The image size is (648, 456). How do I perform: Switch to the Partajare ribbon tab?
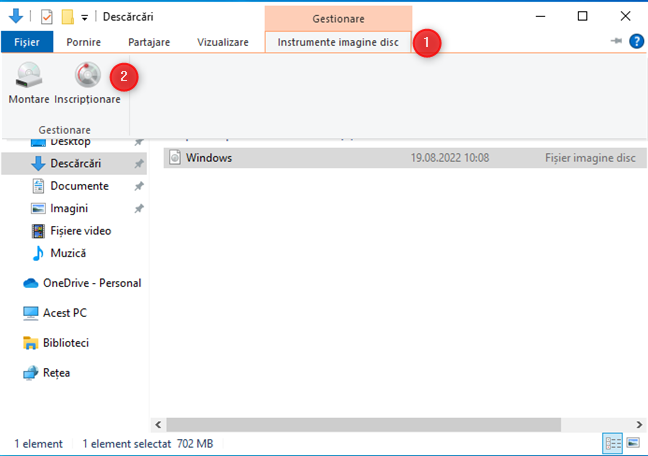point(149,42)
